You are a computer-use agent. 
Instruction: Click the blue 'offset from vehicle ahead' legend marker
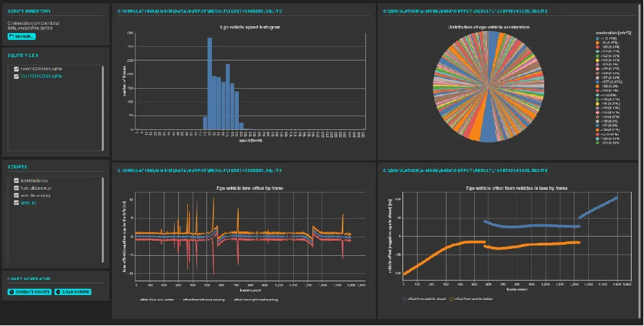[x=406, y=298]
